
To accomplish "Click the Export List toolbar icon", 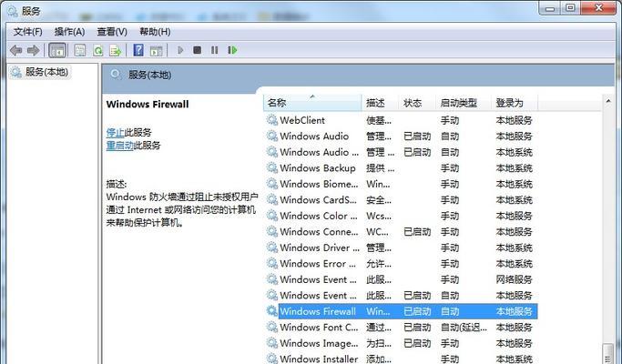I will coord(115,50).
